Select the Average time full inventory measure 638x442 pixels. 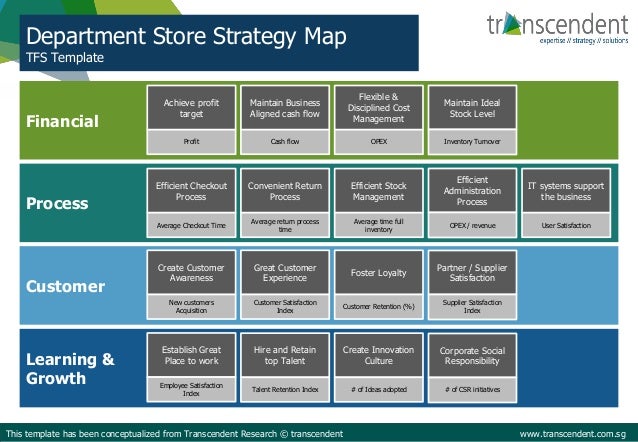[x=378, y=225]
